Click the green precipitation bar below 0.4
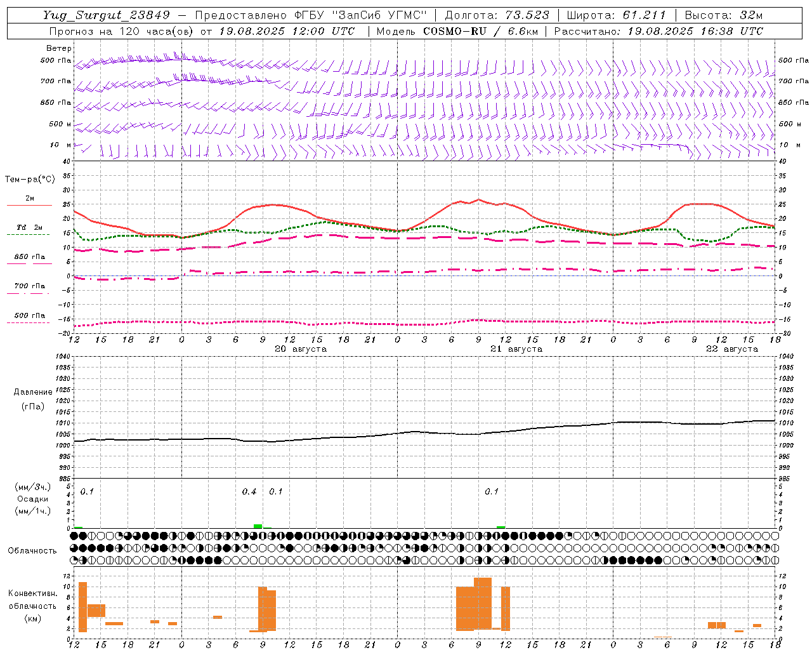This screenshot has width=812, height=650. pos(258,526)
